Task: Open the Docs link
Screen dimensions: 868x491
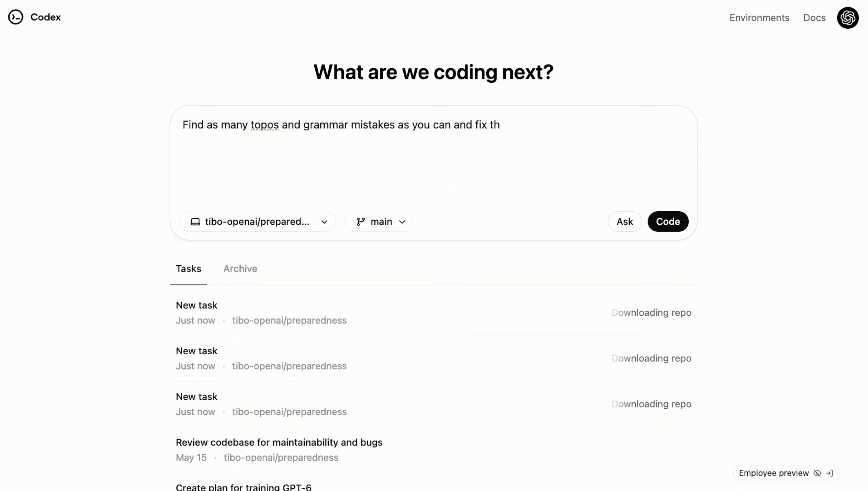Action: point(814,18)
